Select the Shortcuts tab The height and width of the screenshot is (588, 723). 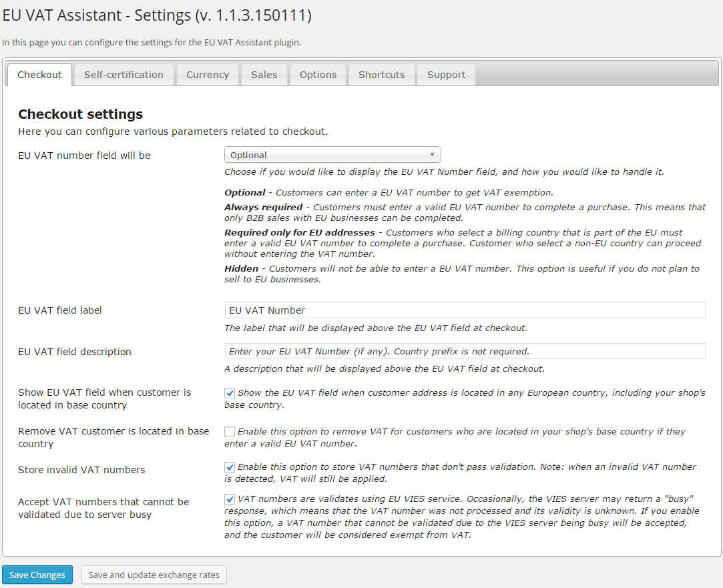click(381, 75)
